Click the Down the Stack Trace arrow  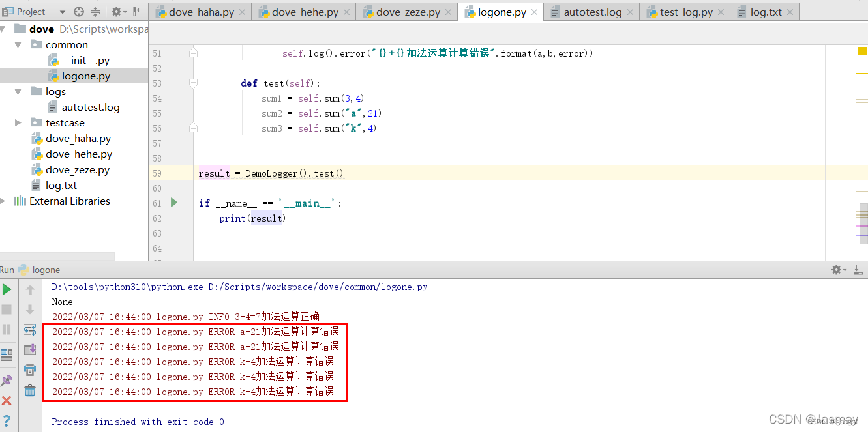click(x=30, y=310)
